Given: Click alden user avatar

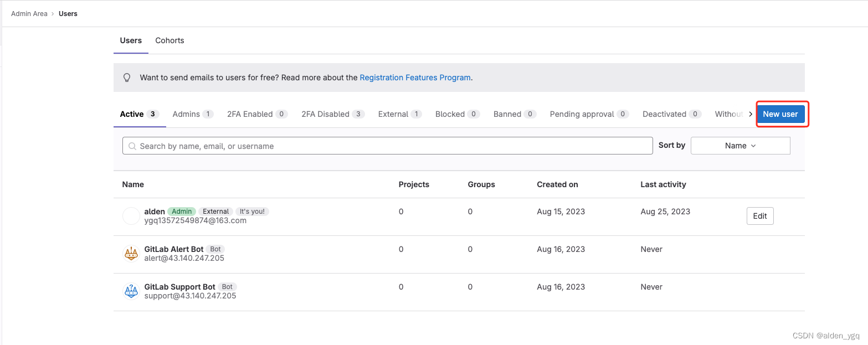Looking at the screenshot, I should pos(131,216).
